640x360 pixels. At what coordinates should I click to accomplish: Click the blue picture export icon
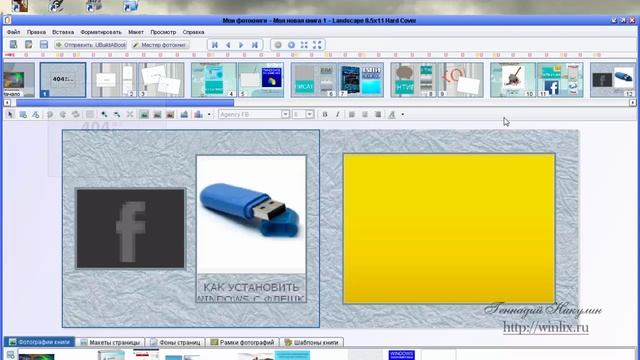pos(184,115)
